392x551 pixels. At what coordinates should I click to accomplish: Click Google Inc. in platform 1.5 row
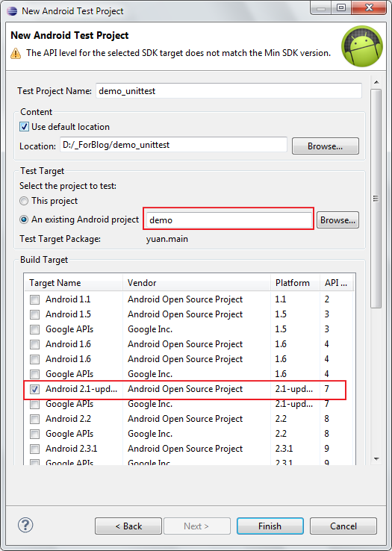(x=150, y=329)
